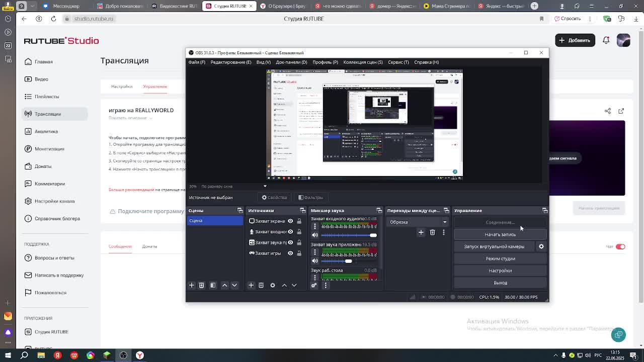644x362 pixels.
Task: Toggle visibility of Захват экрана source
Action: [x=290, y=221]
